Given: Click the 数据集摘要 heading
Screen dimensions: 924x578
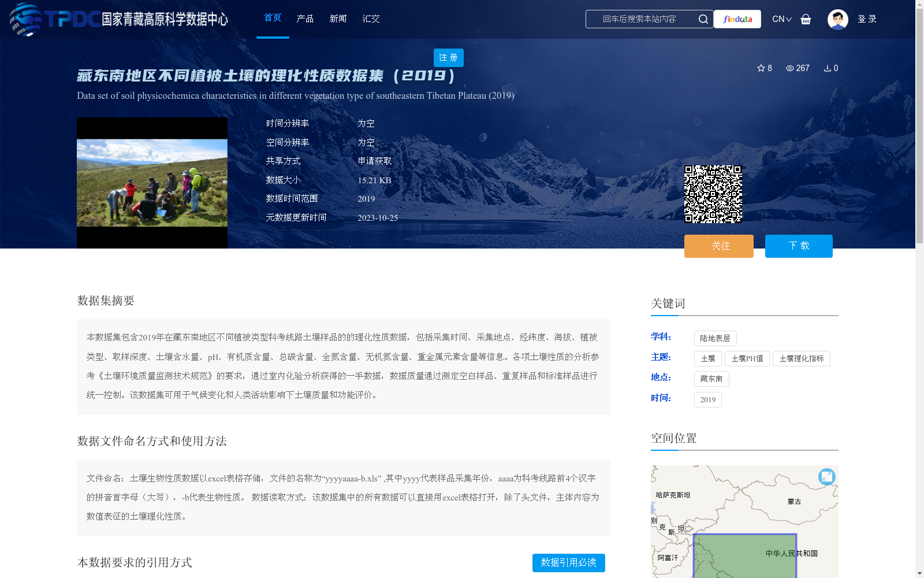Looking at the screenshot, I should pyautogui.click(x=106, y=301).
